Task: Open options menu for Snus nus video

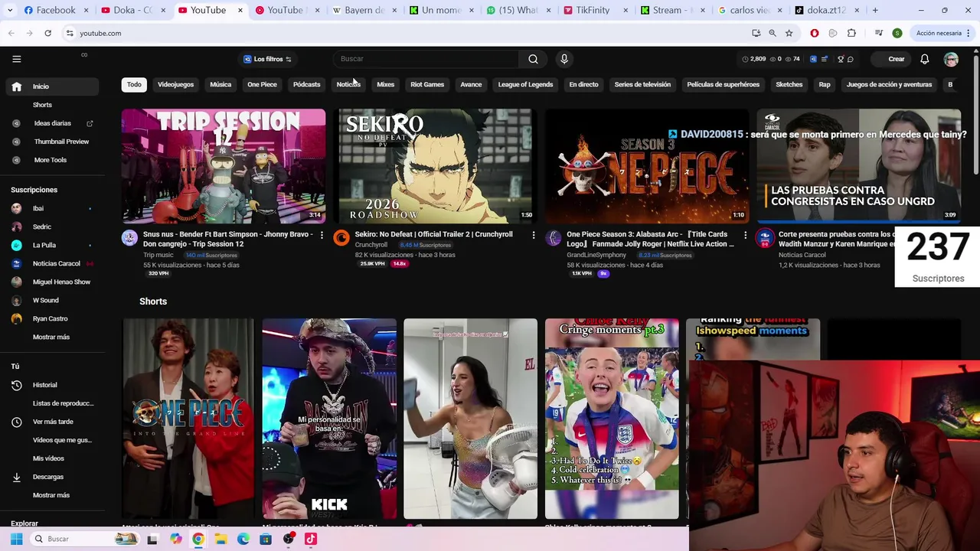Action: [x=322, y=235]
